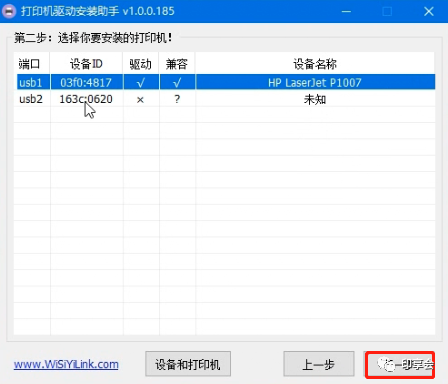448x384 pixels.
Task: Open the www.WiSiYiLink.com link
Action: [66, 364]
